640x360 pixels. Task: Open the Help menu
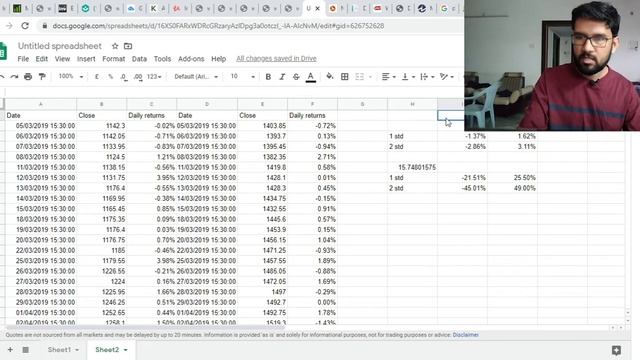point(218,59)
